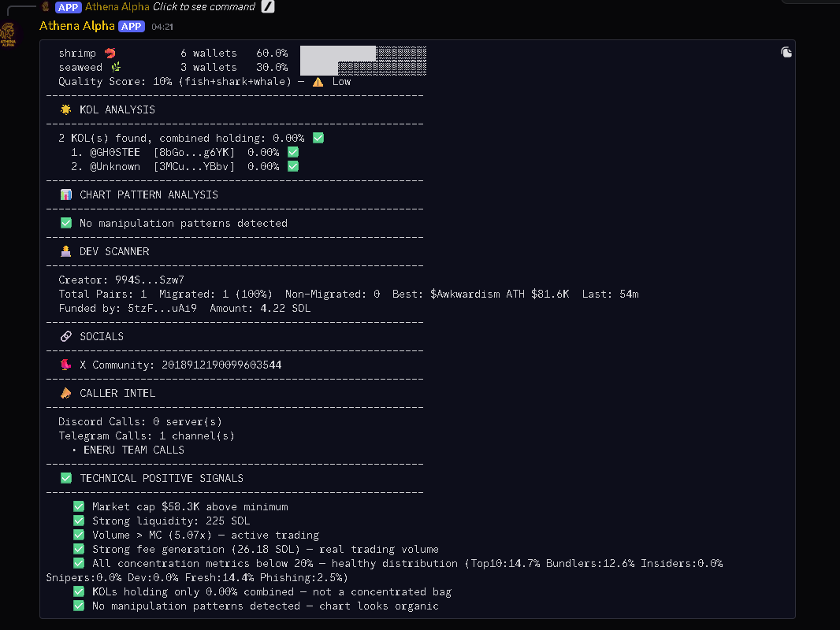Click the shrimp 60.0% progress bar
840x630 pixels.
click(x=363, y=53)
